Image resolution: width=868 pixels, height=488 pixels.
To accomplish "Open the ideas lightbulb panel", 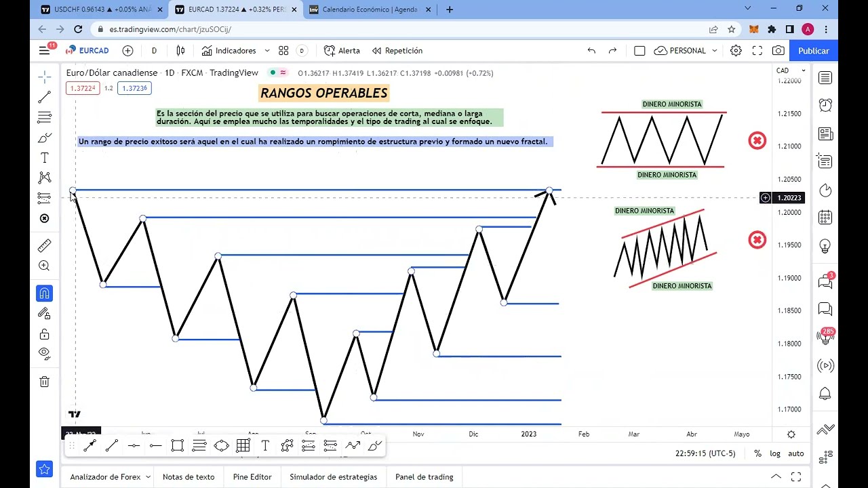I will pyautogui.click(x=825, y=245).
